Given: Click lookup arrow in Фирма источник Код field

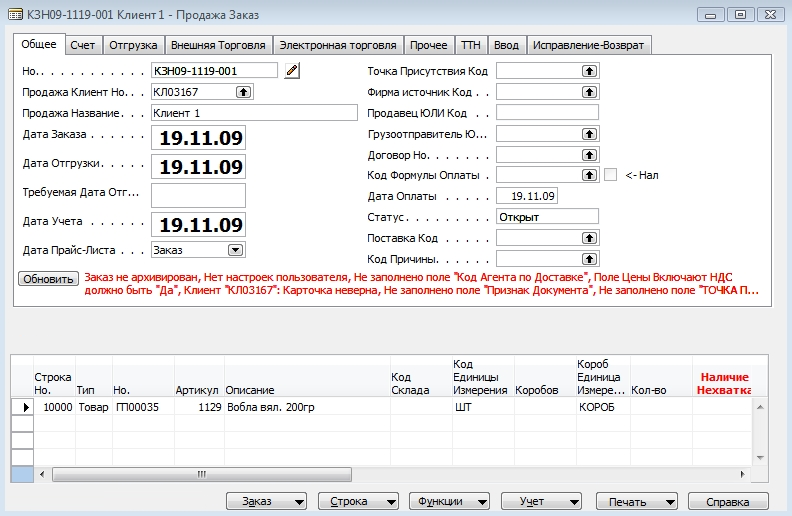Looking at the screenshot, I should point(589,92).
